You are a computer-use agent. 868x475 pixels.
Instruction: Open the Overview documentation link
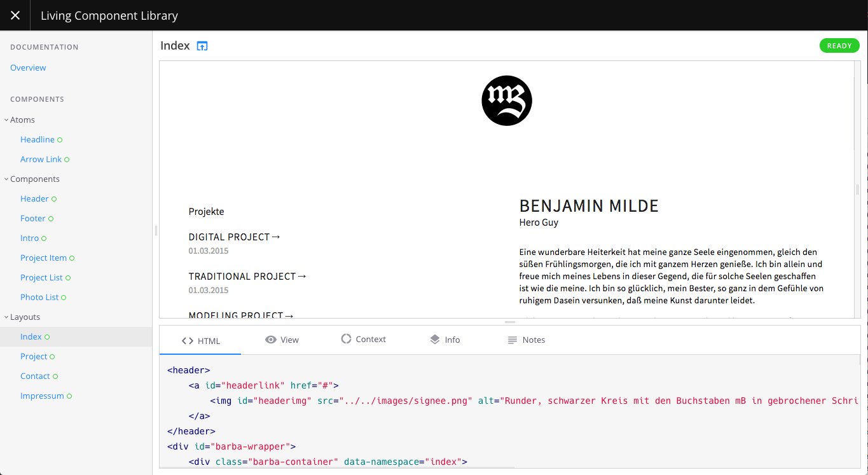[28, 67]
